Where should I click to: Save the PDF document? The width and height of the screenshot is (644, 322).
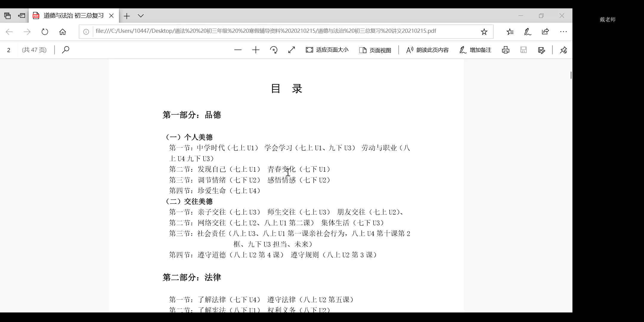(524, 50)
